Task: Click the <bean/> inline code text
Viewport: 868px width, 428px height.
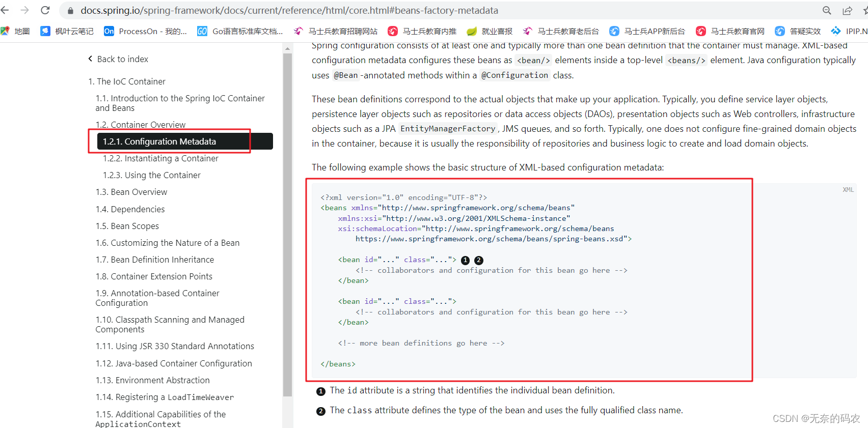Action: point(533,60)
